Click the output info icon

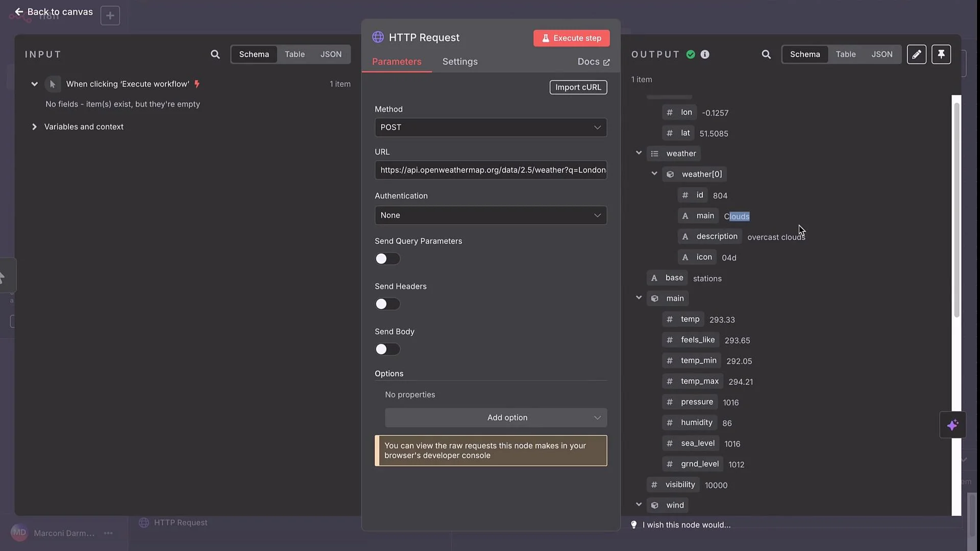[x=705, y=54]
